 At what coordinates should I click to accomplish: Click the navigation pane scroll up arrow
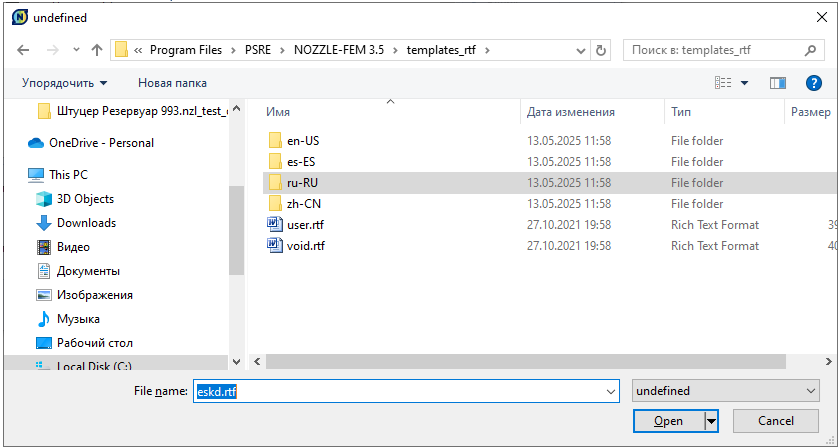click(x=237, y=109)
